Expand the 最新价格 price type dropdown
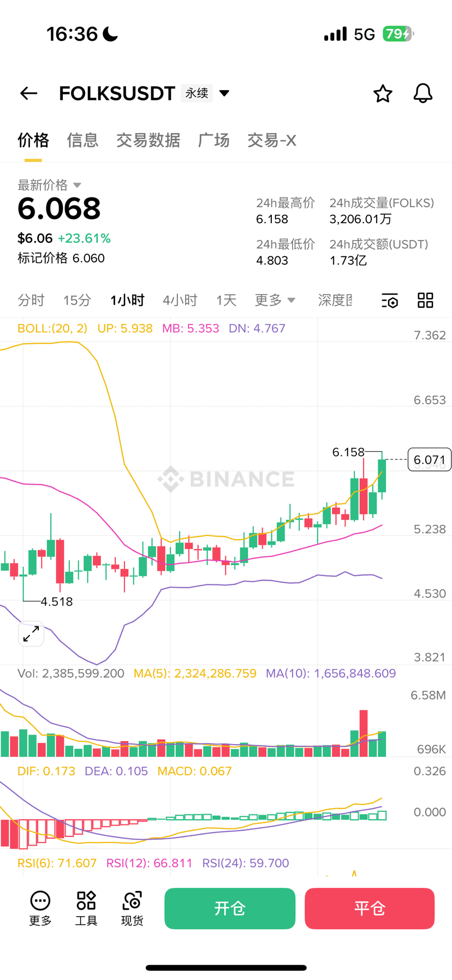This screenshot has height=980, width=452. (x=49, y=185)
